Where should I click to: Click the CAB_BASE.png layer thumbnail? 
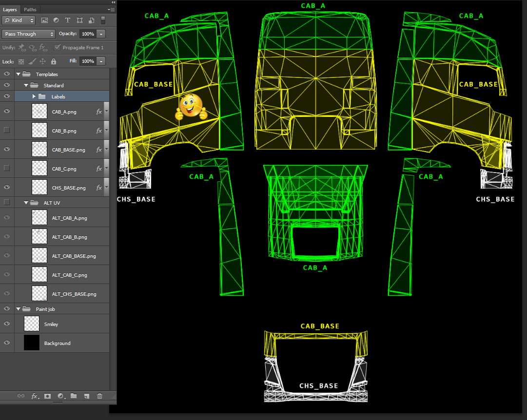[x=39, y=150]
